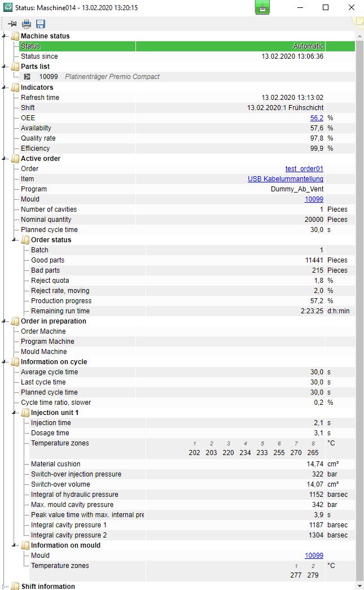Click the Active order folder icon
The width and height of the screenshot is (364, 590).
pyautogui.click(x=15, y=159)
